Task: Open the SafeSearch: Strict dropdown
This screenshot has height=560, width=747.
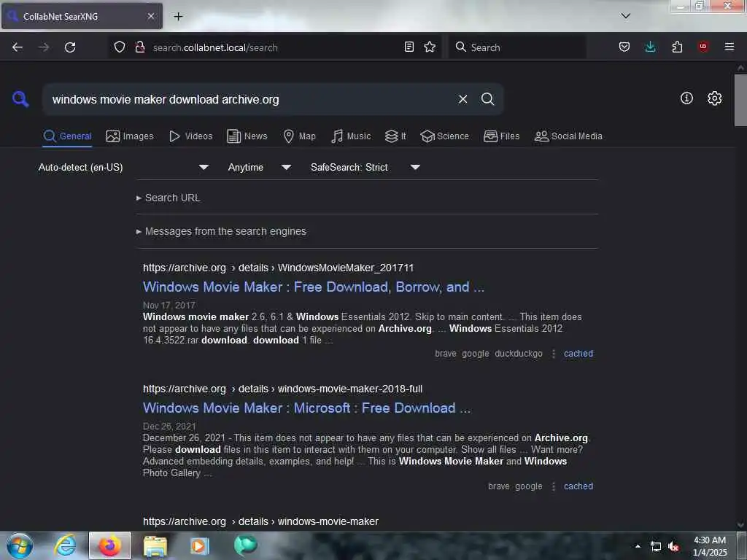Action: (365, 167)
